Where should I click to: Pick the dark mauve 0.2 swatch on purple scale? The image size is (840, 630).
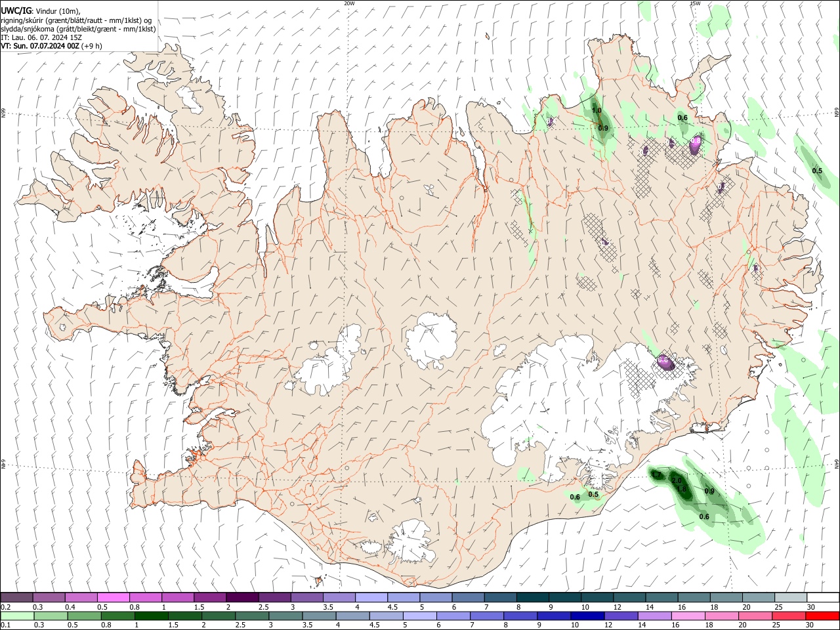(x=16, y=597)
